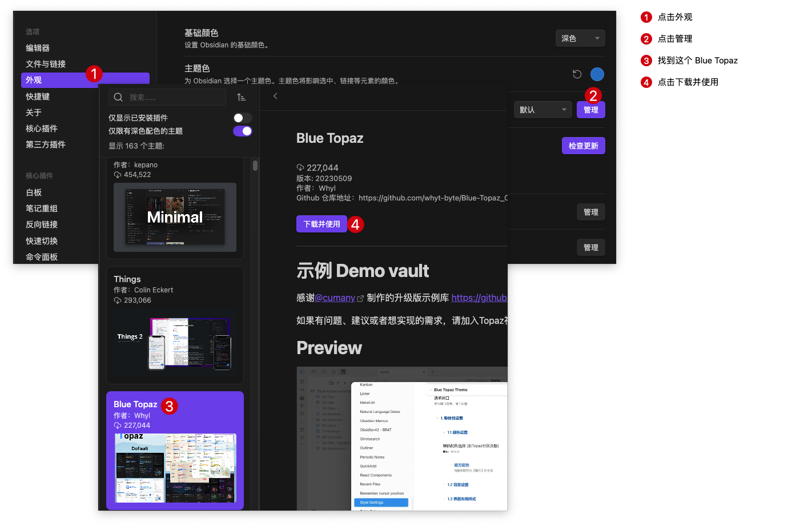Click the purple 管理 button for themes
The width and height of the screenshot is (812, 526).
point(590,110)
